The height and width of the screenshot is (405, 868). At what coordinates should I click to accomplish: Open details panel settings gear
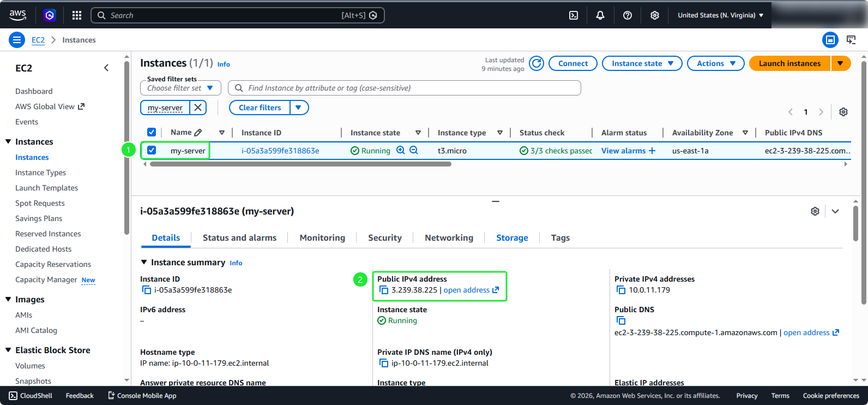pos(815,211)
